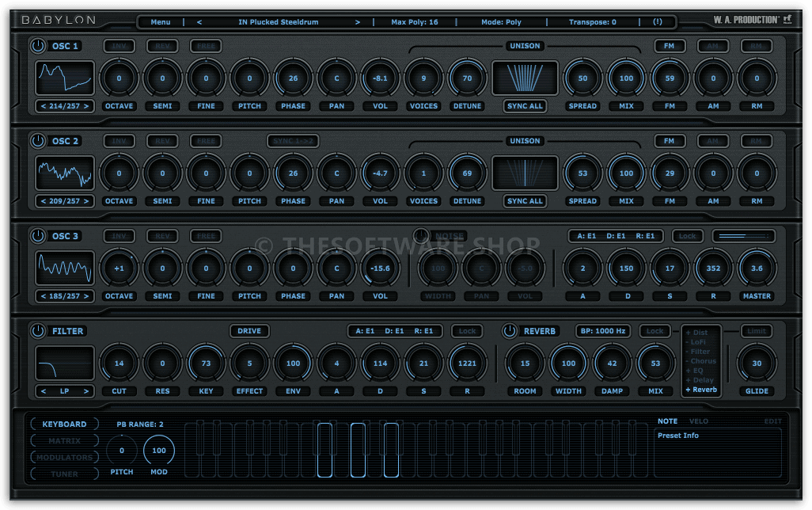Click the OSC 3 velocity slider bar
The height and width of the screenshot is (510, 812).
[x=744, y=236]
